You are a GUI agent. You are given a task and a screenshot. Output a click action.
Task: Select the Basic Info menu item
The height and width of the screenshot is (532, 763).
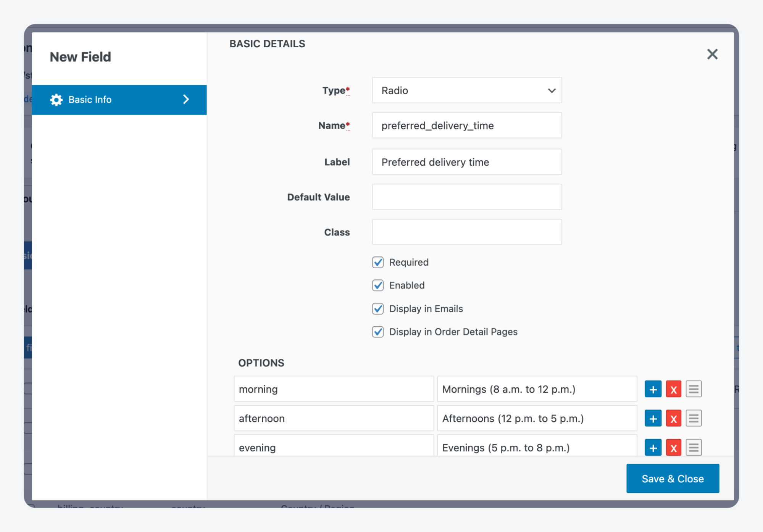90,100
